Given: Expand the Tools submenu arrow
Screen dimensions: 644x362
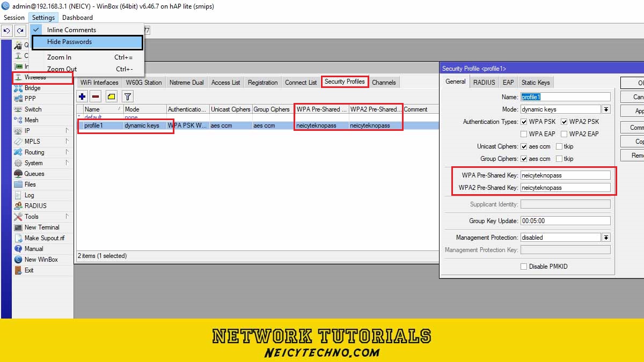Looking at the screenshot, I should point(67,217).
